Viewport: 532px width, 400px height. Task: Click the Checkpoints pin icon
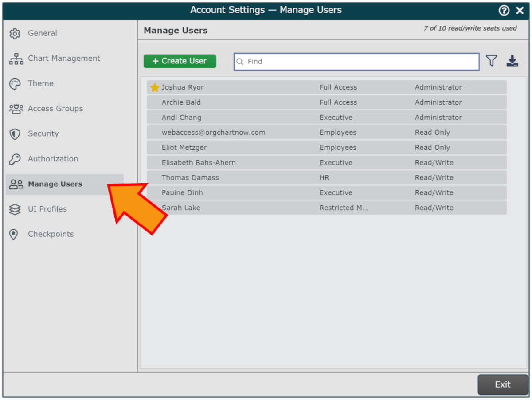point(14,235)
